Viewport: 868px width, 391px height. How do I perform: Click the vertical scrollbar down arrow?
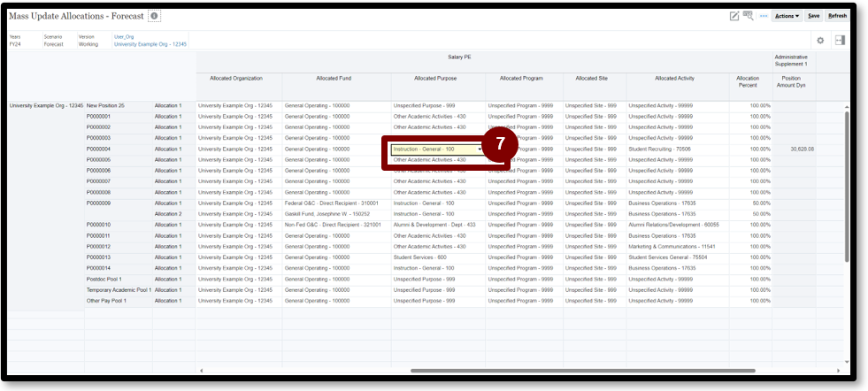click(x=847, y=362)
